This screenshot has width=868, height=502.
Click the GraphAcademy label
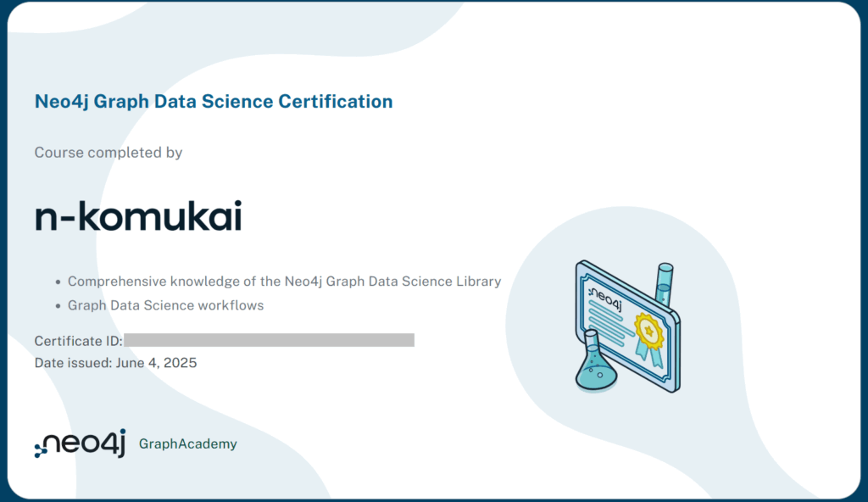click(x=187, y=443)
